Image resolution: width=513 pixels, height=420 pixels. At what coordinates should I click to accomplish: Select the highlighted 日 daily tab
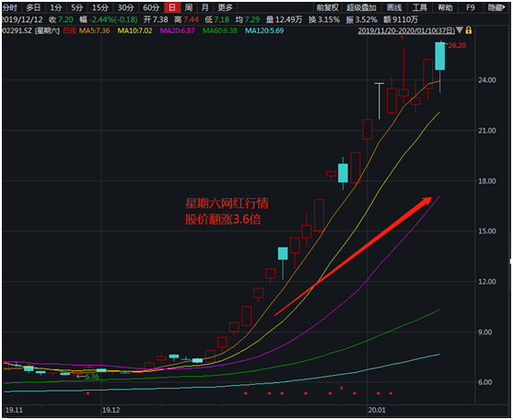[172, 7]
